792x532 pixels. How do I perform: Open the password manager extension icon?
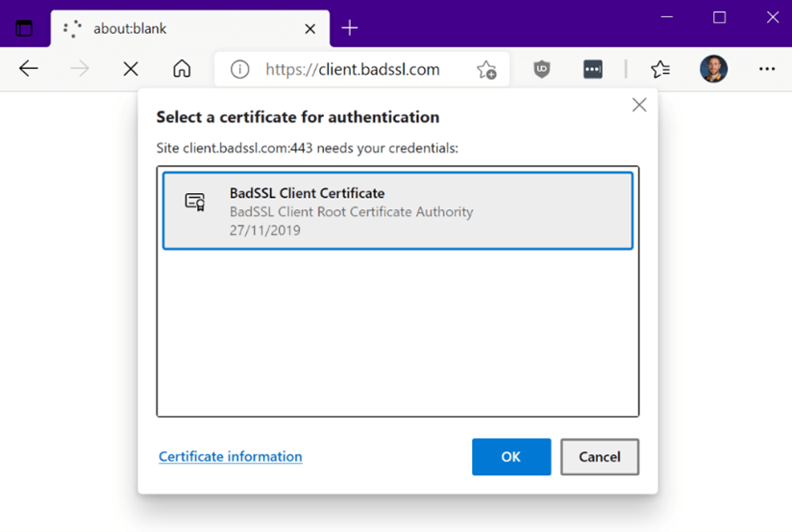(x=593, y=69)
